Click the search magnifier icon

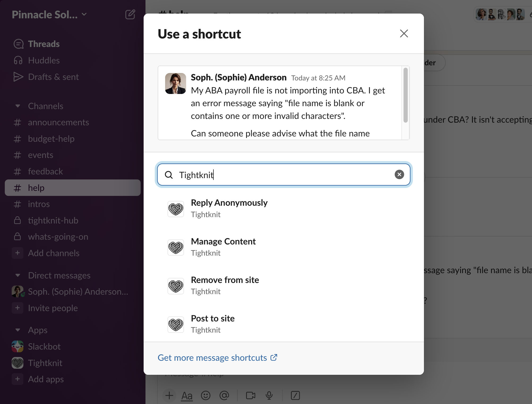pyautogui.click(x=169, y=175)
